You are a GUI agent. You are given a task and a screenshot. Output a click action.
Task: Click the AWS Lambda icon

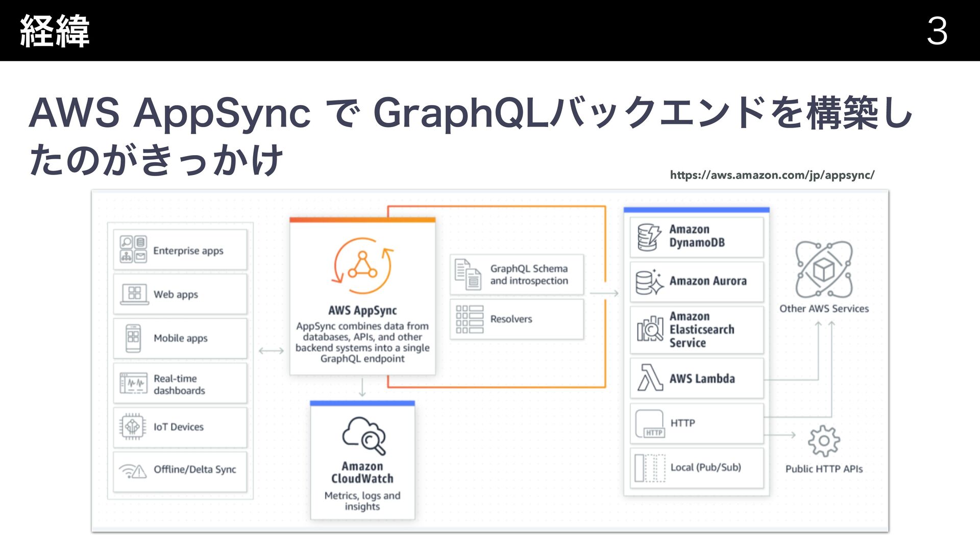tap(650, 378)
